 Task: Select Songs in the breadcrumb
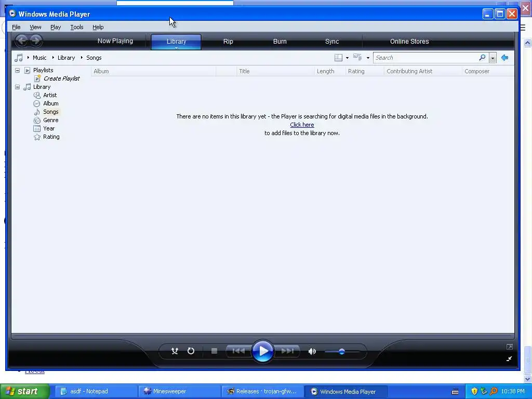(x=94, y=58)
